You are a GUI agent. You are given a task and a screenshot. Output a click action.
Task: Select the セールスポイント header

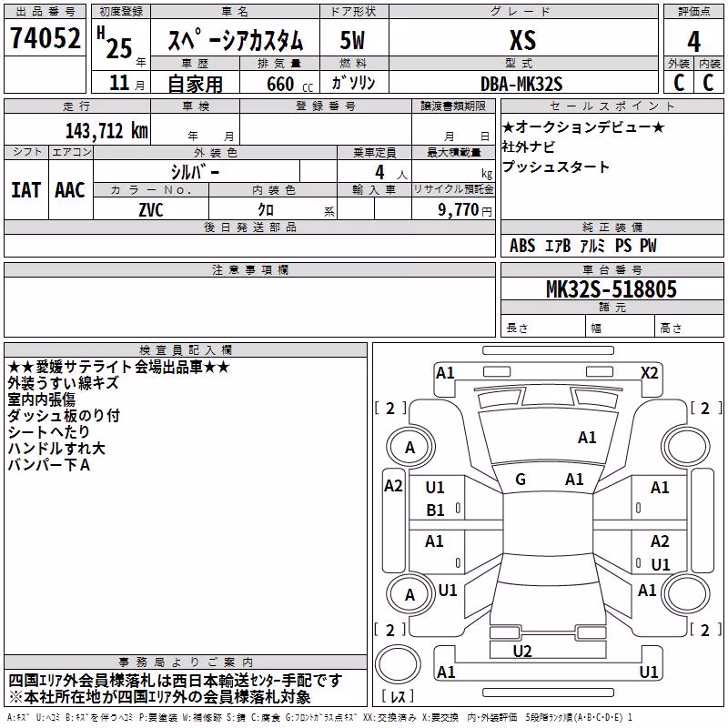(612, 106)
